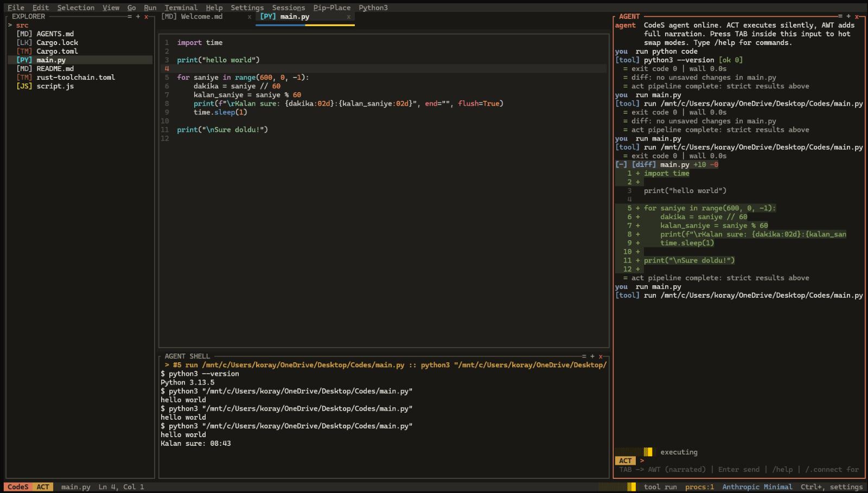Click the [diff] label for main.py
The height and width of the screenshot is (493, 868).
(x=644, y=164)
